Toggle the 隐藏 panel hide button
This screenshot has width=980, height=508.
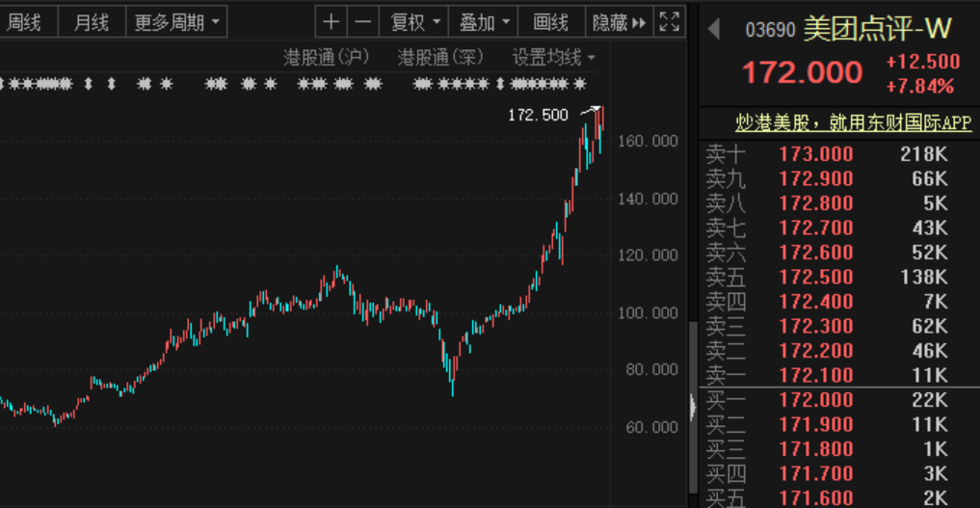618,22
